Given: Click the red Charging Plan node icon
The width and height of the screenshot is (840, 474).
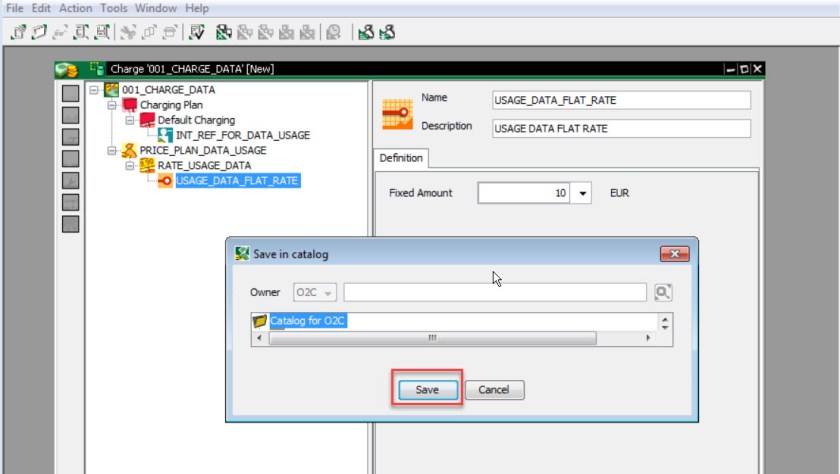Looking at the screenshot, I should point(130,104).
